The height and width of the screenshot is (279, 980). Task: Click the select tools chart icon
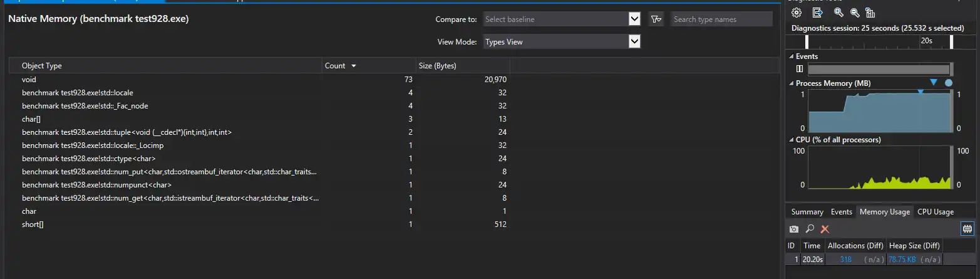click(870, 13)
